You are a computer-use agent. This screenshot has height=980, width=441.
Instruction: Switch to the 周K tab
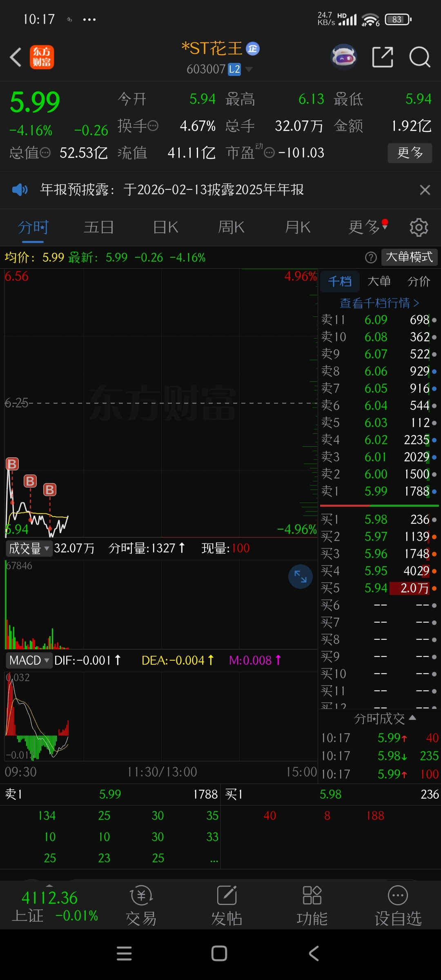click(231, 227)
